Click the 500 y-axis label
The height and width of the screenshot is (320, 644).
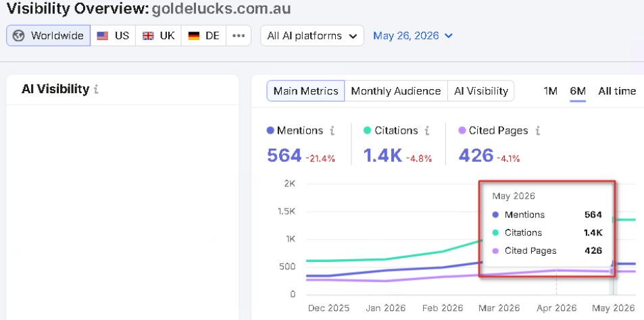tap(287, 266)
